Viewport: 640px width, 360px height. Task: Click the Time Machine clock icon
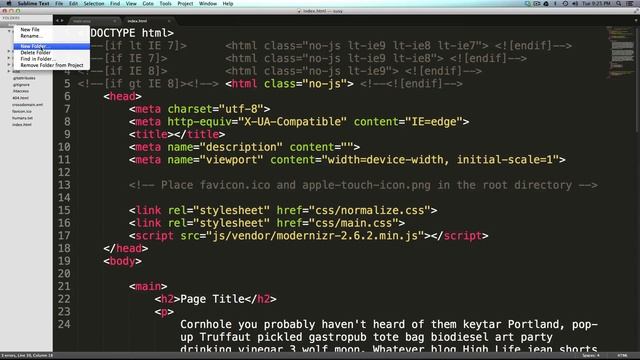(565, 4)
